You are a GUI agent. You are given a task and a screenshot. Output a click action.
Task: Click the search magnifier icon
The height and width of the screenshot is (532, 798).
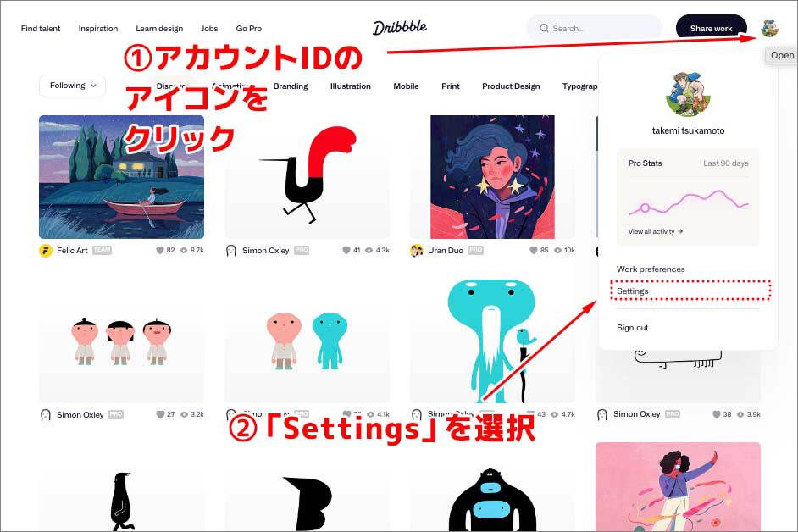coord(544,27)
